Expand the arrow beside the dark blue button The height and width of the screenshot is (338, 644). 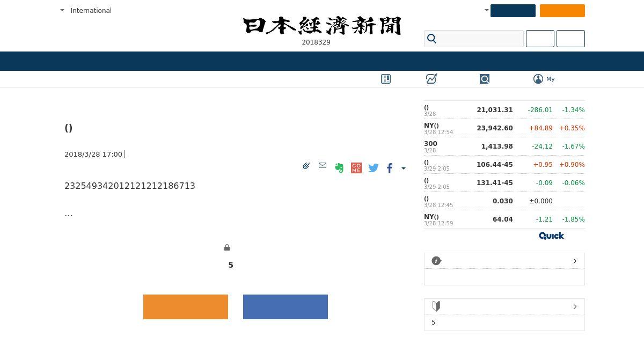pos(486,10)
